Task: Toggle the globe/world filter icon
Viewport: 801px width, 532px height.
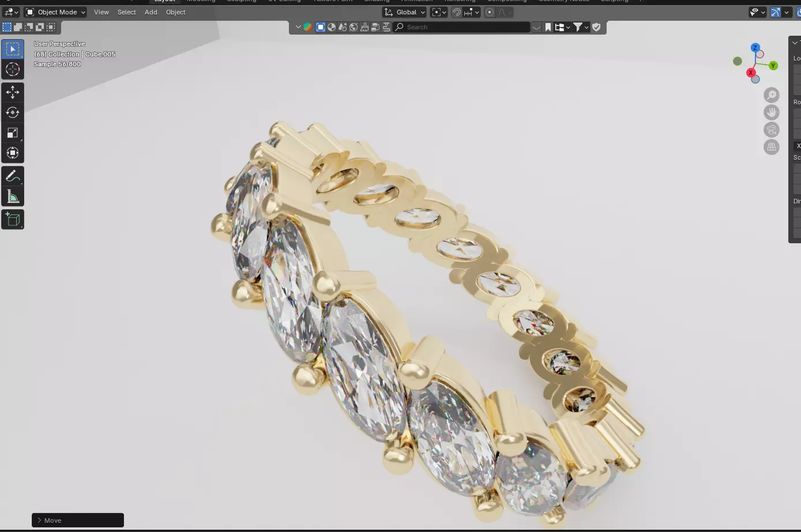Action: pos(354,27)
